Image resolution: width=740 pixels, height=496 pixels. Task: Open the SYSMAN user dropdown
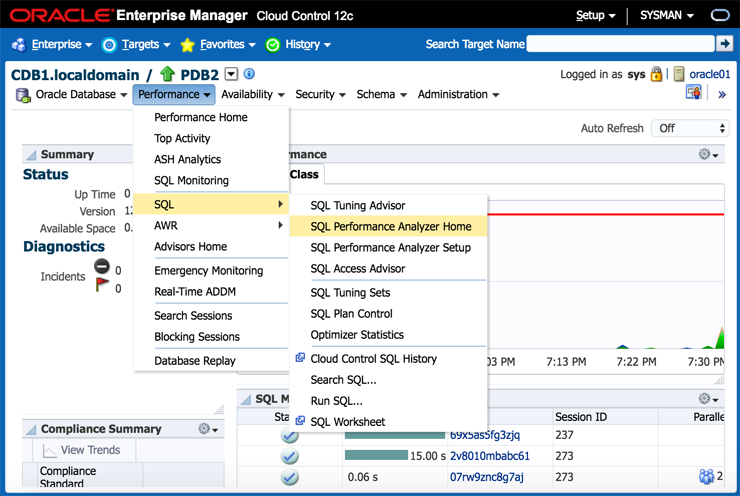pyautogui.click(x=666, y=16)
